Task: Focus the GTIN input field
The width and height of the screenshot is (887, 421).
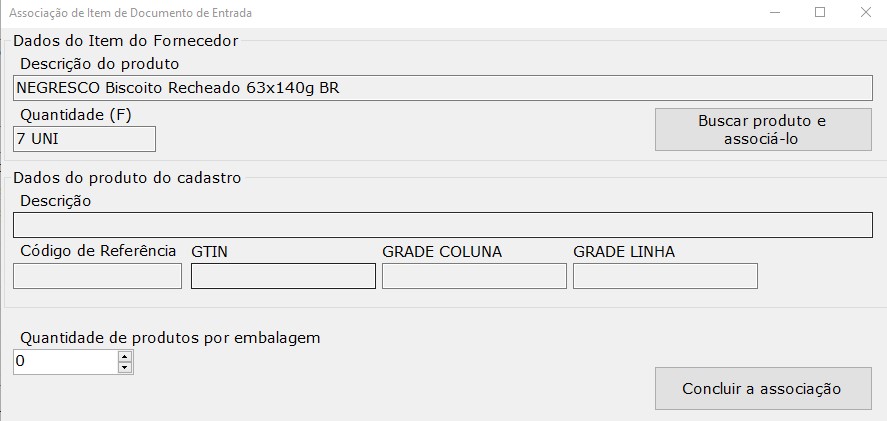Action: [283, 275]
